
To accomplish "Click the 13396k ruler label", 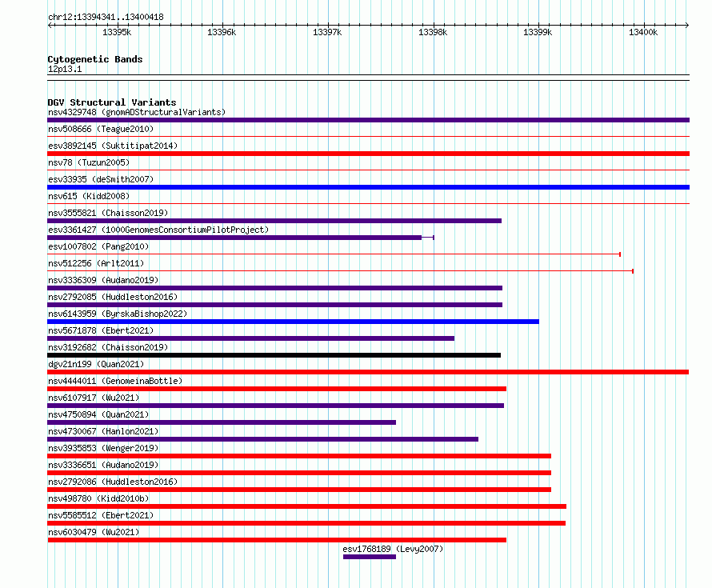I will pyautogui.click(x=222, y=32).
